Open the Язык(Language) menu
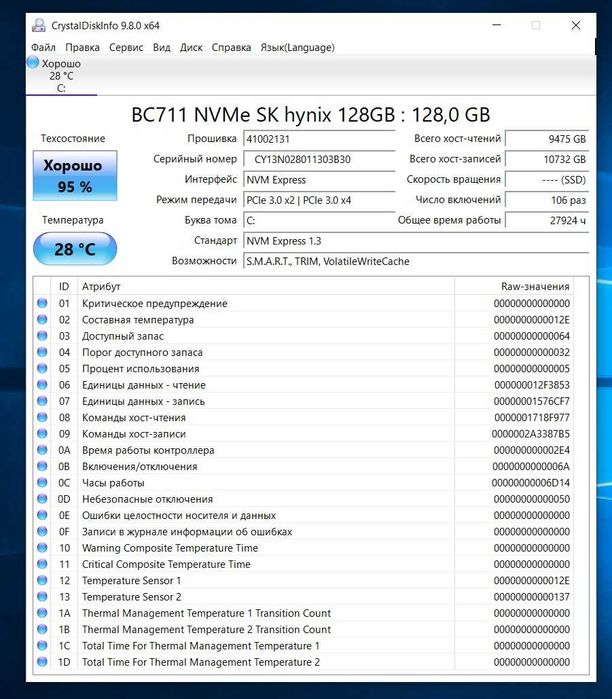Viewport: 612px width, 699px height. coord(297,47)
